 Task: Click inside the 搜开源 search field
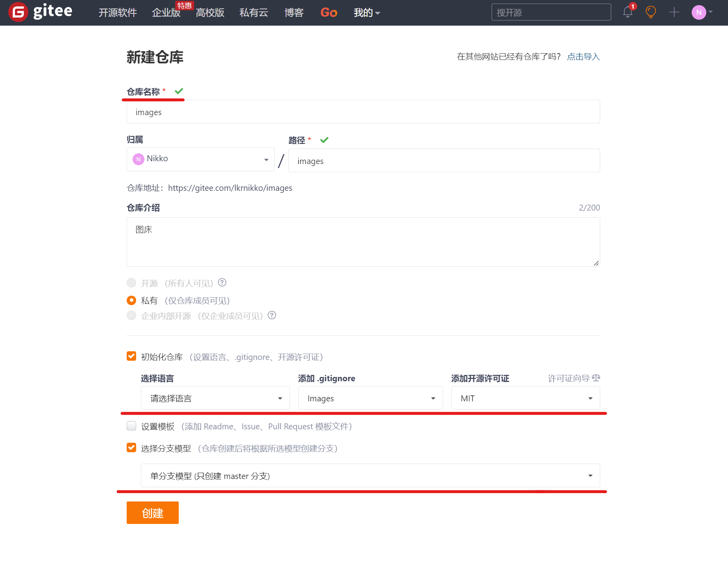tap(551, 12)
